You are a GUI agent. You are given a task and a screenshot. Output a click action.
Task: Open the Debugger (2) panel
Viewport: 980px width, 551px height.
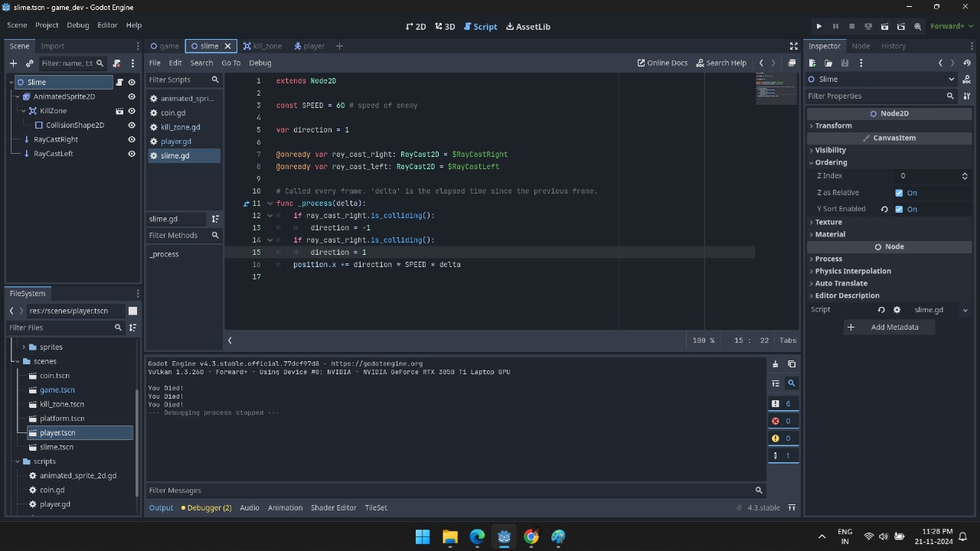[206, 507]
